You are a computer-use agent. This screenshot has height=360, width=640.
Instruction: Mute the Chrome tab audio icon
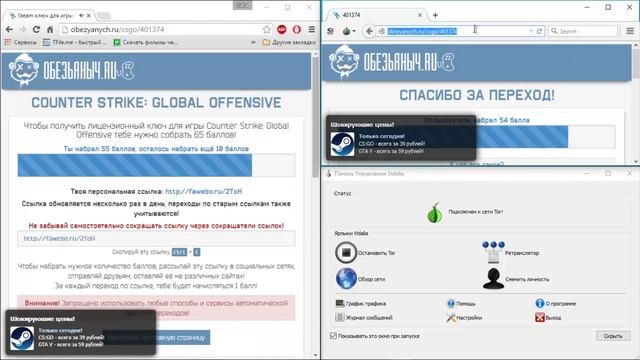[x=81, y=15]
